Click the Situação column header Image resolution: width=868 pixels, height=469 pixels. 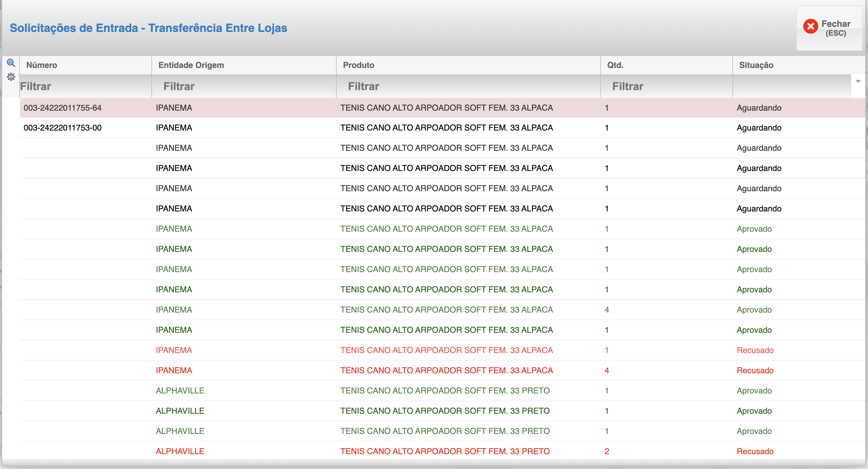756,65
